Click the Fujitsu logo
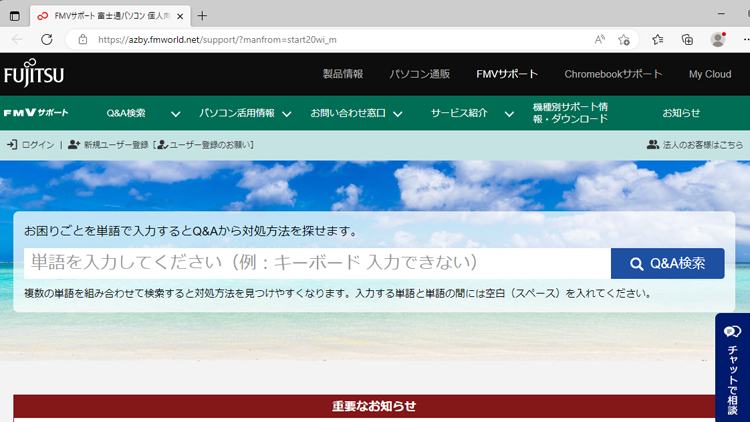The image size is (750, 422). [x=34, y=73]
